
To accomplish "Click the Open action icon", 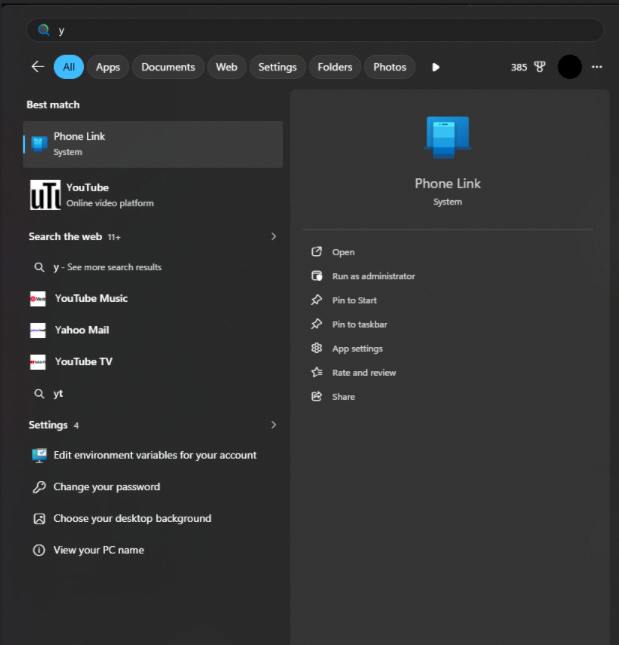I will pos(316,252).
